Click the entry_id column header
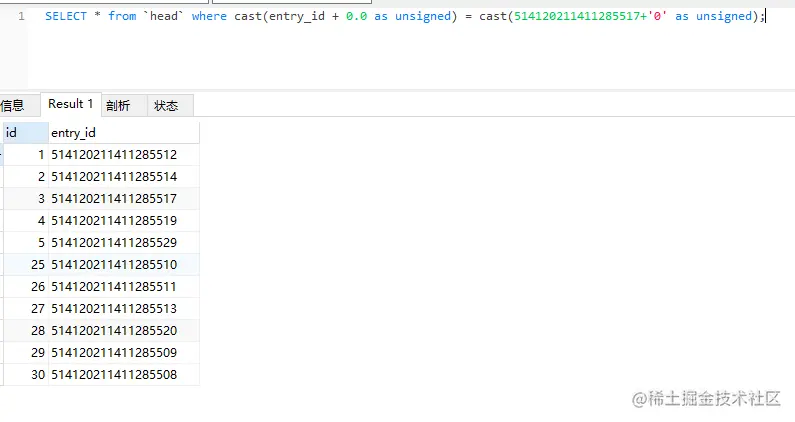Image resolution: width=795 pixels, height=422 pixels. (x=124, y=133)
